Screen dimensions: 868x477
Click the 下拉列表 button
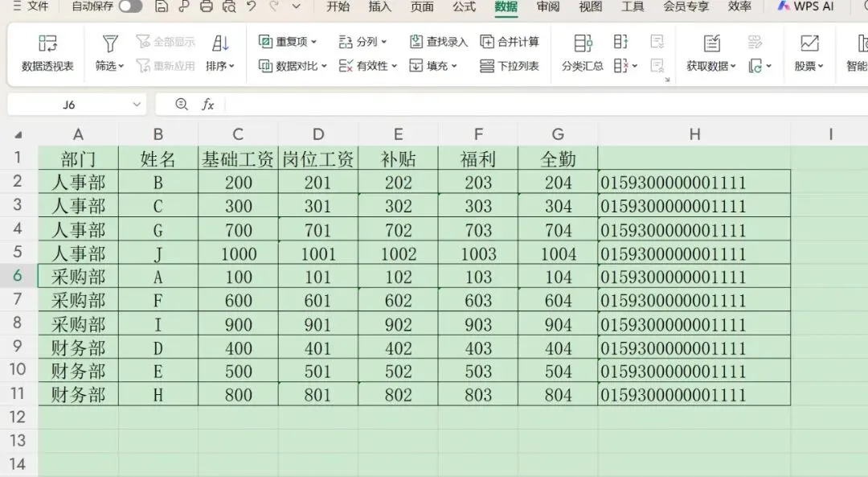coord(510,66)
